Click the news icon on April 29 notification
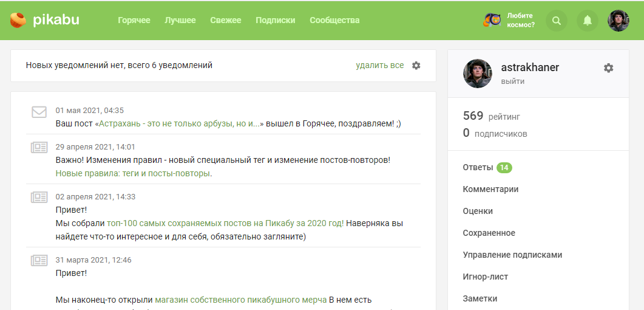 click(x=39, y=148)
